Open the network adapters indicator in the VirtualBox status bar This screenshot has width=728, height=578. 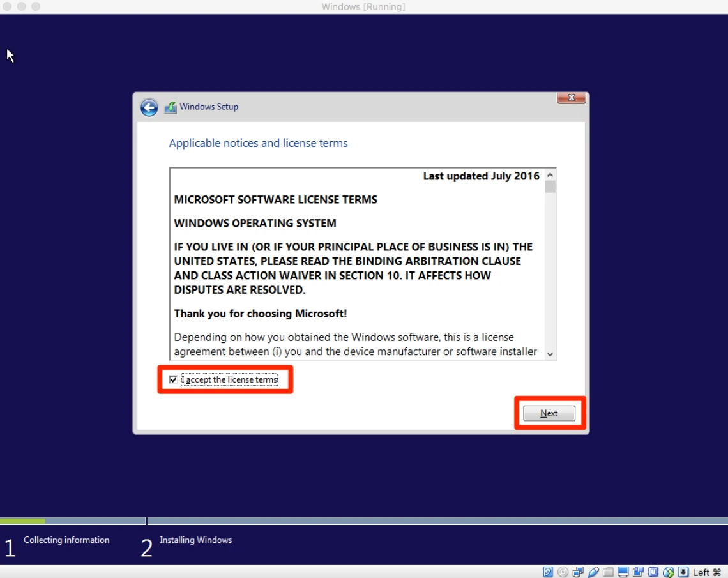[x=578, y=572]
